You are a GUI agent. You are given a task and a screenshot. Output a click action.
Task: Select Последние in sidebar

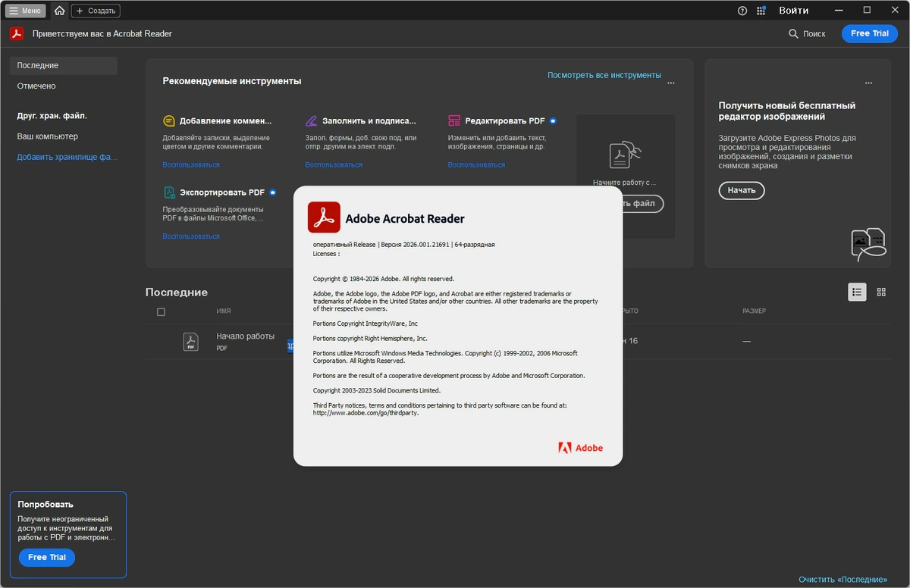point(64,65)
